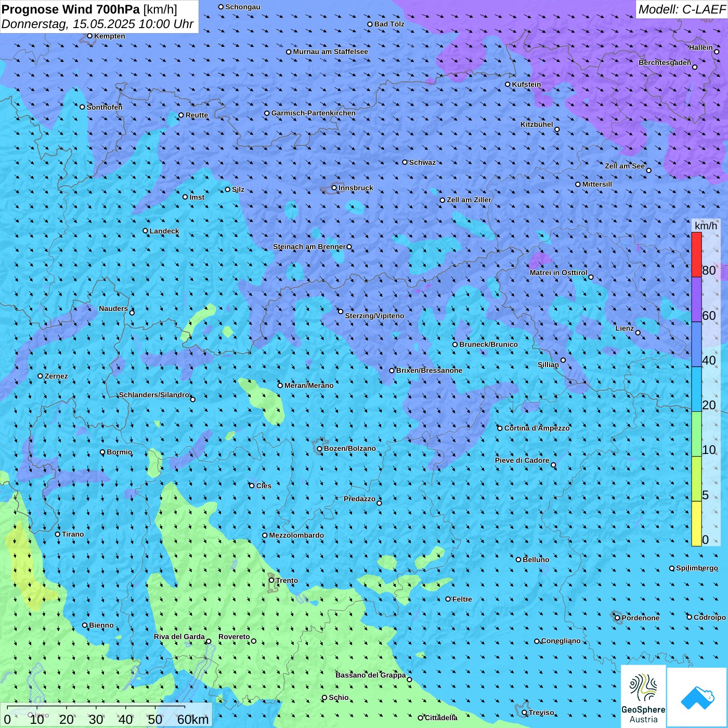728x728 pixels.
Task: Click the Hallein city marker
Action: tap(717, 51)
